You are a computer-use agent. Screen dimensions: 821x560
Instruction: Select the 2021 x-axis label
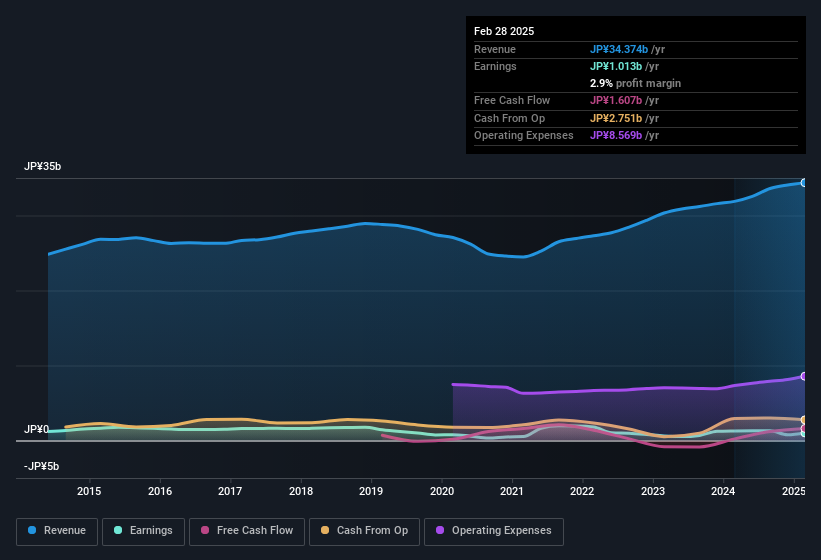click(x=512, y=491)
